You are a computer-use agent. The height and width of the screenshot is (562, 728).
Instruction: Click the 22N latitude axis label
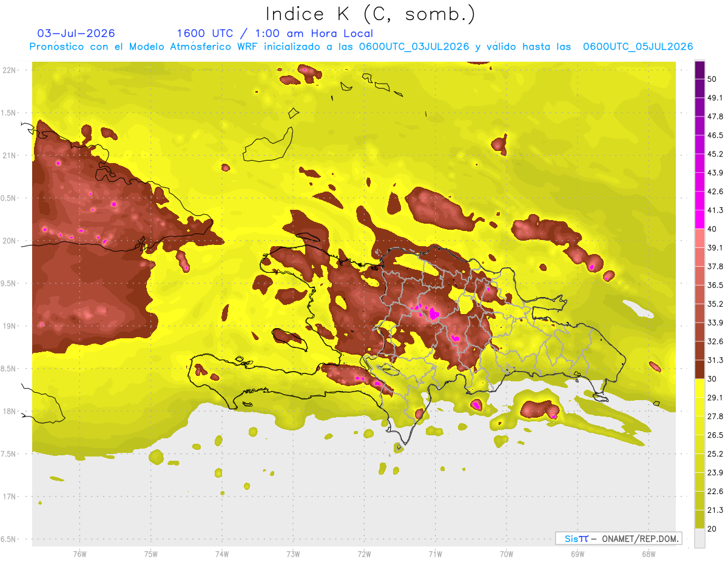(11, 70)
